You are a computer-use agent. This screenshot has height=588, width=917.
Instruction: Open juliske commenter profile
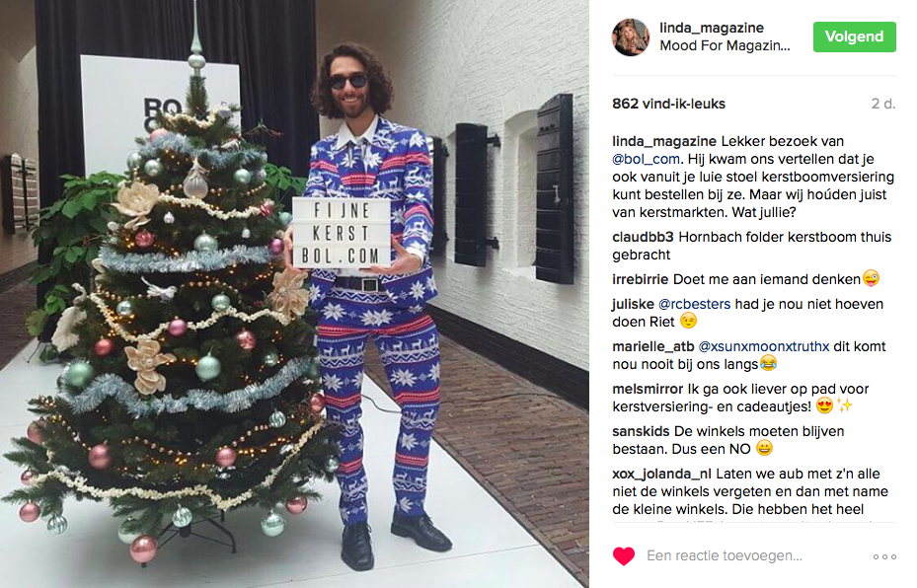click(x=633, y=304)
